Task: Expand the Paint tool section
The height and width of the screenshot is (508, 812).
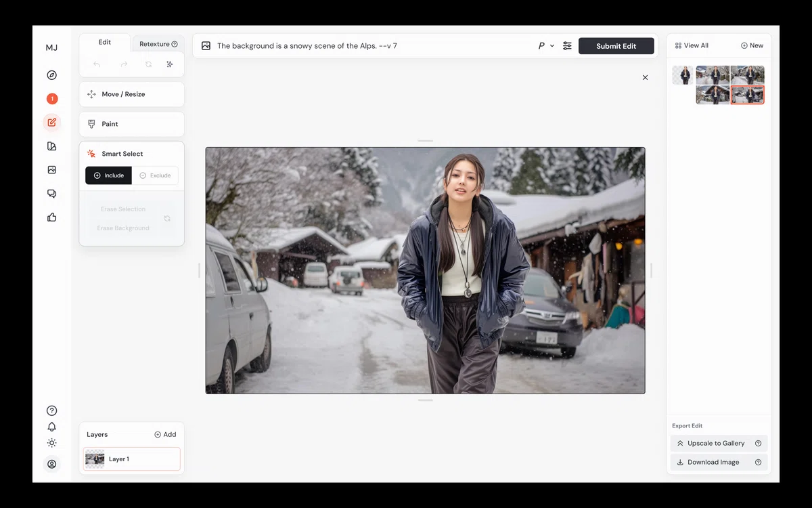Action: 132,124
